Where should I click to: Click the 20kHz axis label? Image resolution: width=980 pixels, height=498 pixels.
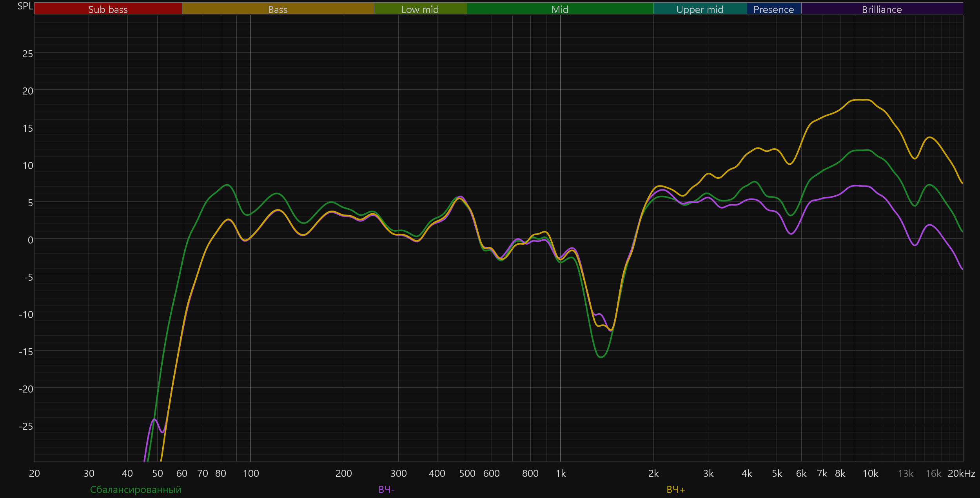(961, 473)
